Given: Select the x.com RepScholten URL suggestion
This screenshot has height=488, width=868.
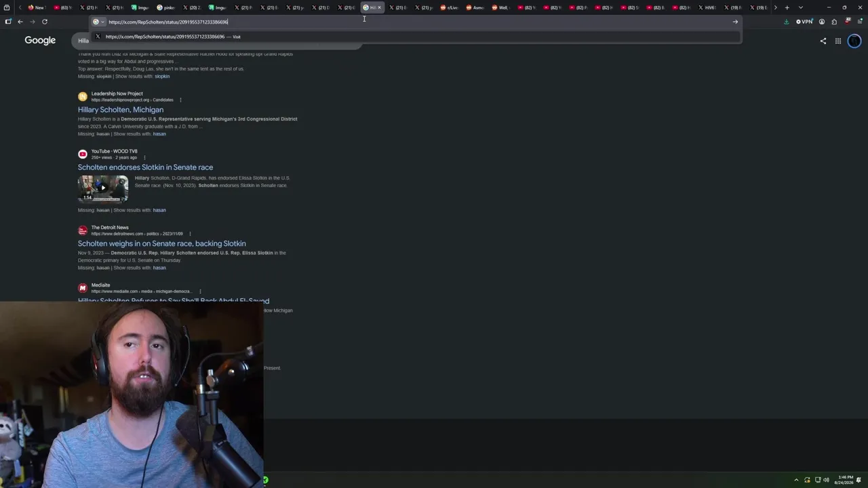Looking at the screenshot, I should (416, 37).
